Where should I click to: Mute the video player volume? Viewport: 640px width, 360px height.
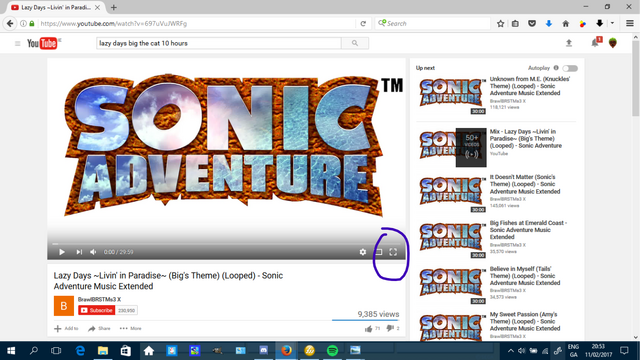(93, 252)
